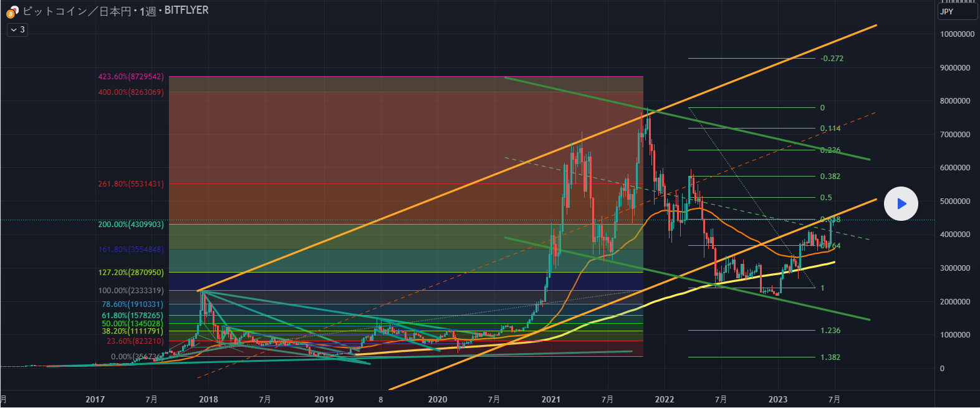Screen dimensions: 980x408
Task: Click the 2023 label on time axis
Action: [777, 399]
